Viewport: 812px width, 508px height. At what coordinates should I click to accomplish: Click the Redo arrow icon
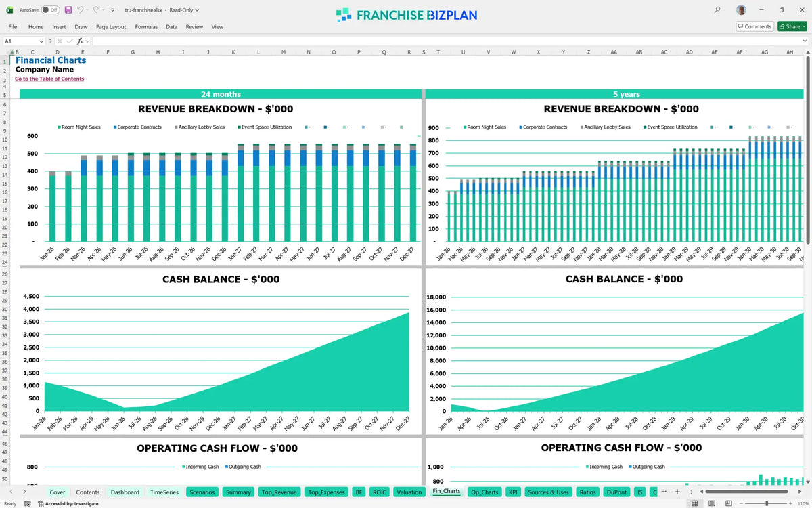coord(96,10)
